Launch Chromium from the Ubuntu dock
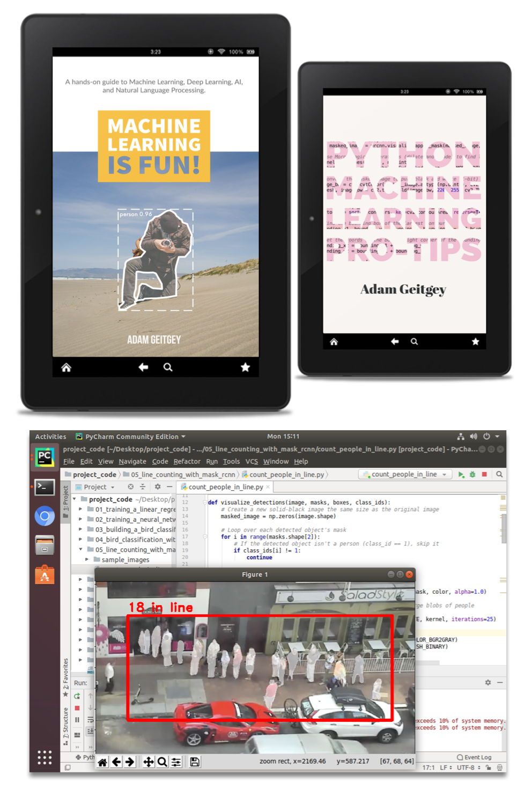This screenshot has width=532, height=797. point(45,516)
